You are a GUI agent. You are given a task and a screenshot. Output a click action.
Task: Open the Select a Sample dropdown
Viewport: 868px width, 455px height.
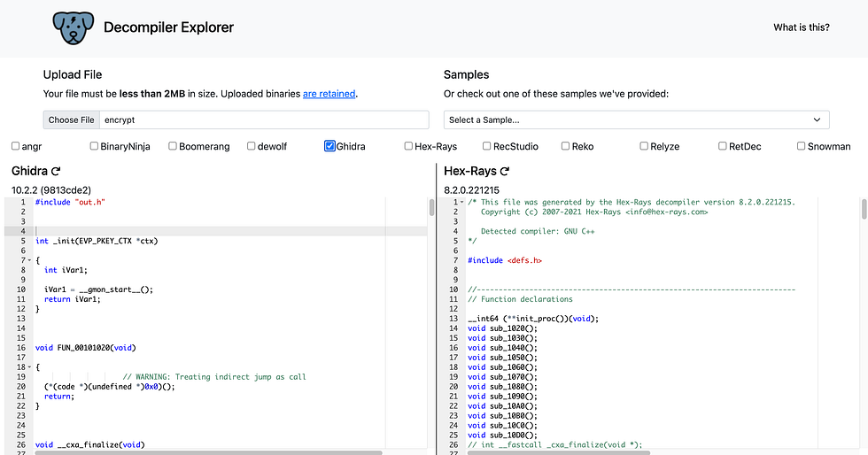636,120
